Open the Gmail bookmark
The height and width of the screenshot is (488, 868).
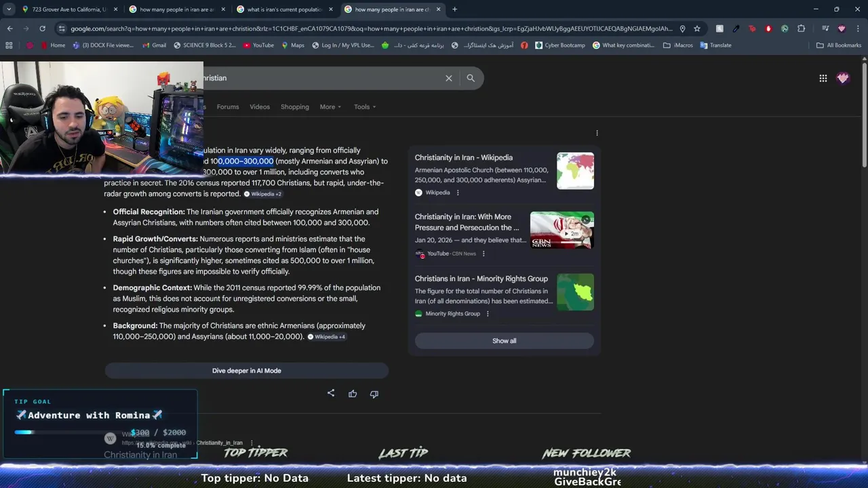(154, 45)
